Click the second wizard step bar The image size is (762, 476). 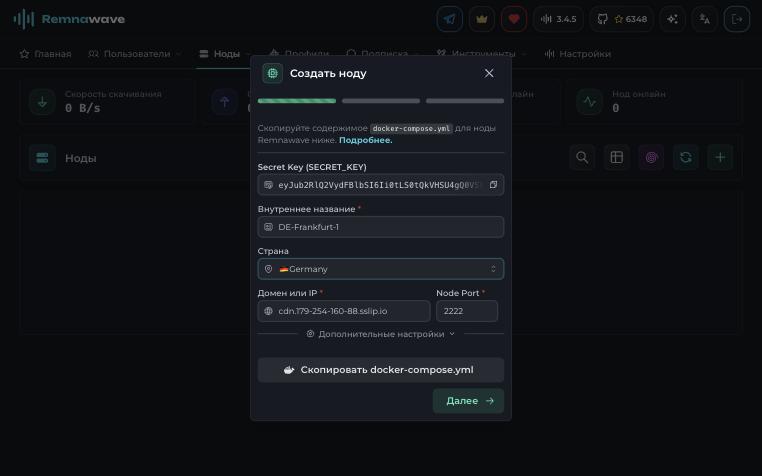381,101
